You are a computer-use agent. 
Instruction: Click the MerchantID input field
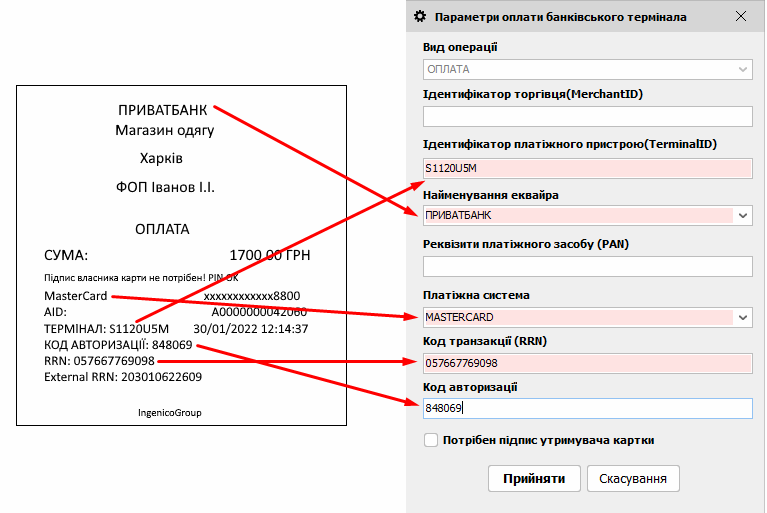click(x=587, y=116)
